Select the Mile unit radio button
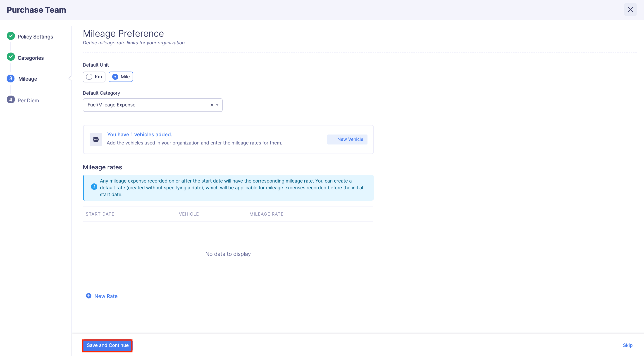 [x=115, y=77]
